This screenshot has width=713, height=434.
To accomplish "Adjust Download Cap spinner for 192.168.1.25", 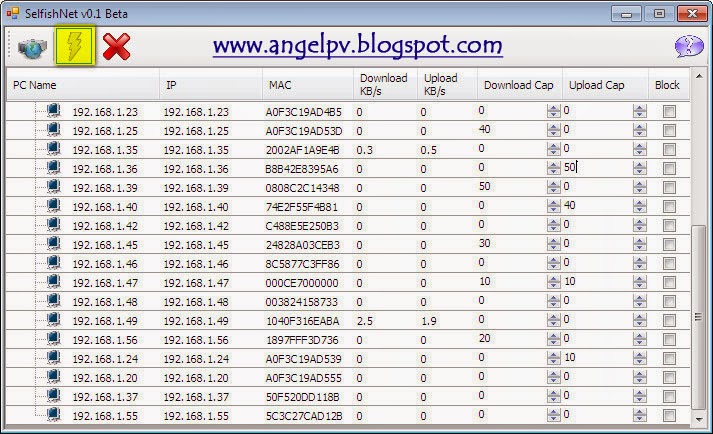I will 553,130.
